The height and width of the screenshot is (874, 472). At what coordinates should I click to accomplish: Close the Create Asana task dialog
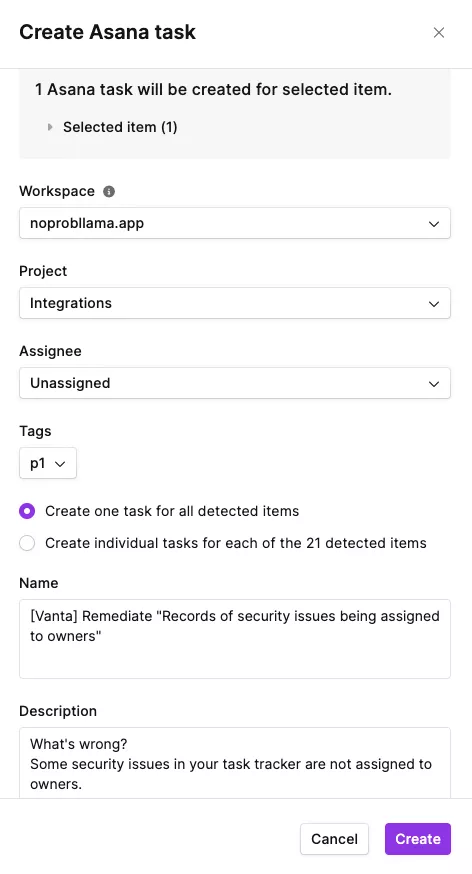439,33
